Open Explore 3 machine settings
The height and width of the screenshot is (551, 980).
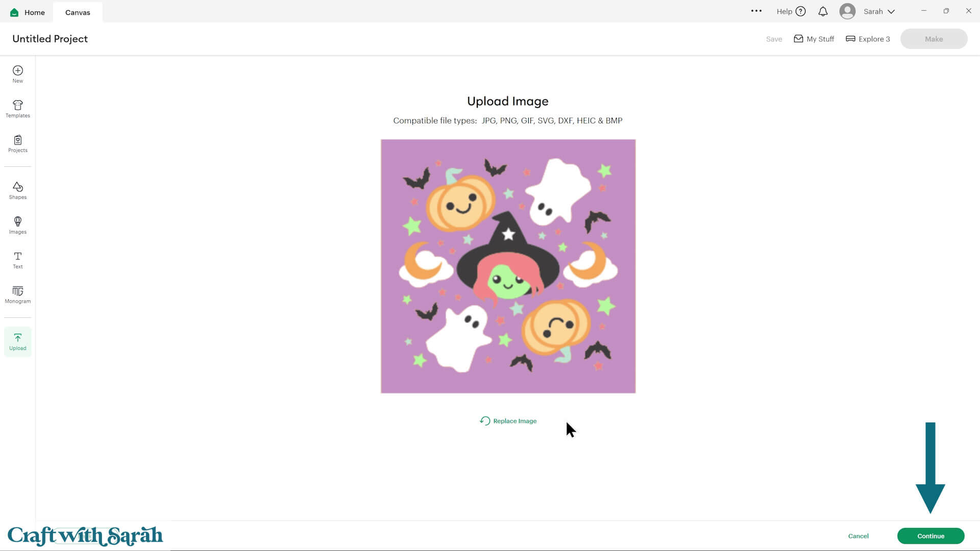pyautogui.click(x=867, y=39)
